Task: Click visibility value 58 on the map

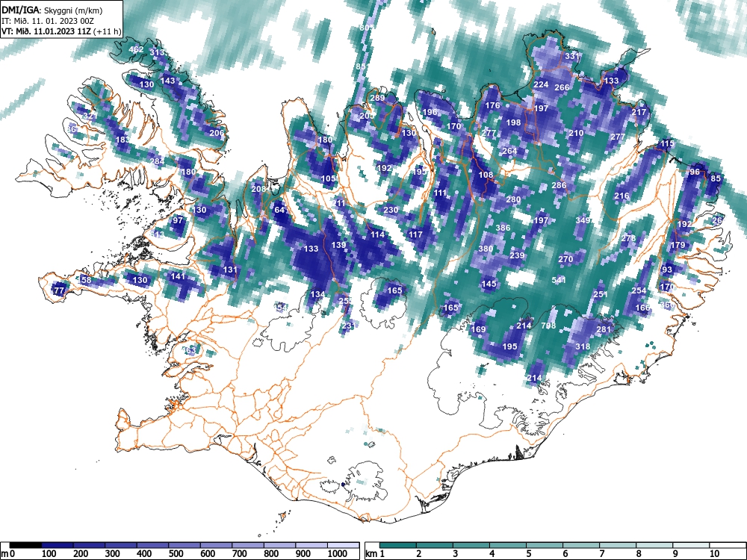Action: point(86,280)
